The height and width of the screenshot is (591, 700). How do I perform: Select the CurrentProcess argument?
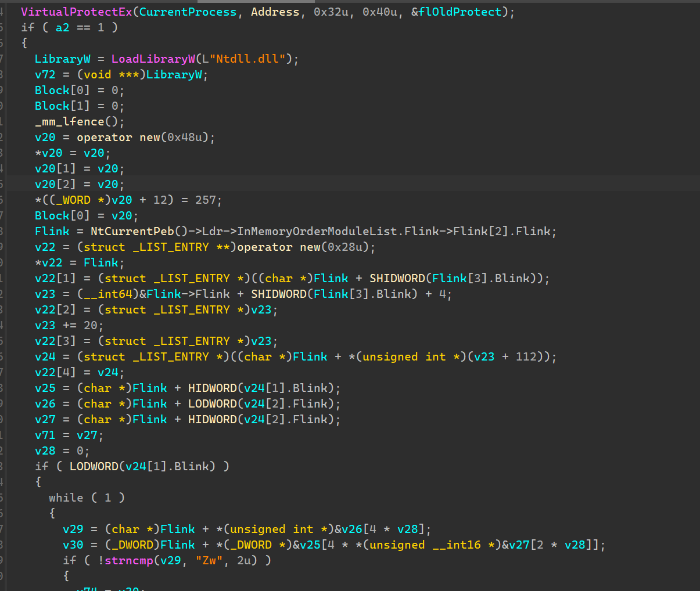188,12
